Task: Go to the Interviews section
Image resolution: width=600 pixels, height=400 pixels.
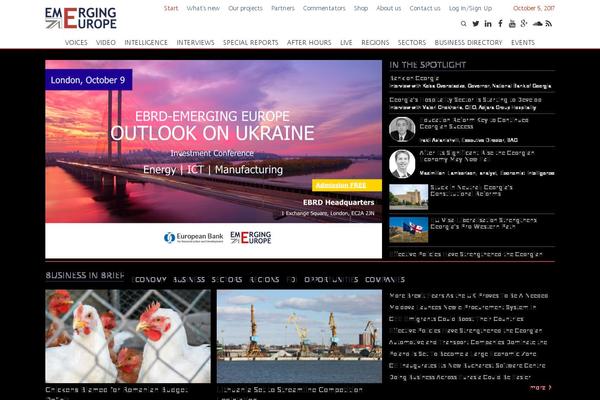Action: [x=196, y=42]
